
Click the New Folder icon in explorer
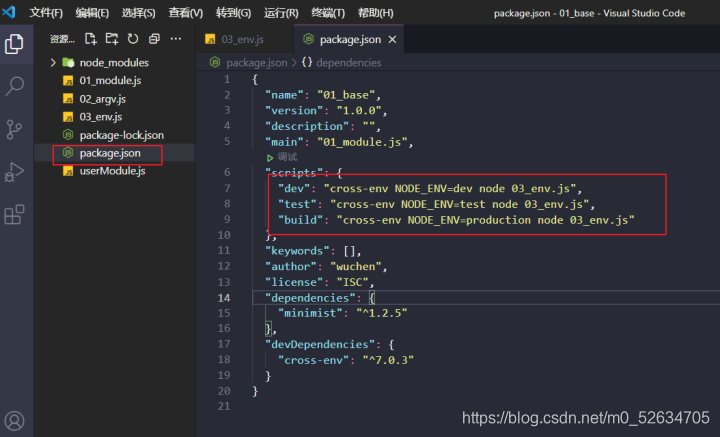click(x=112, y=39)
